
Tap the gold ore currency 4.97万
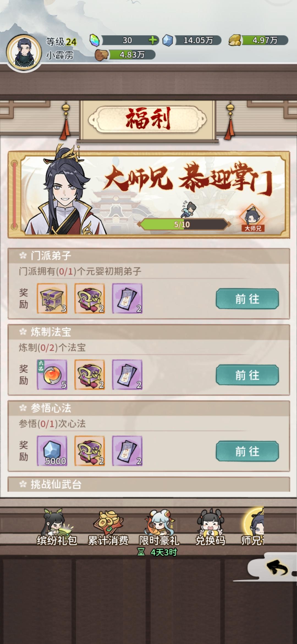(x=258, y=40)
